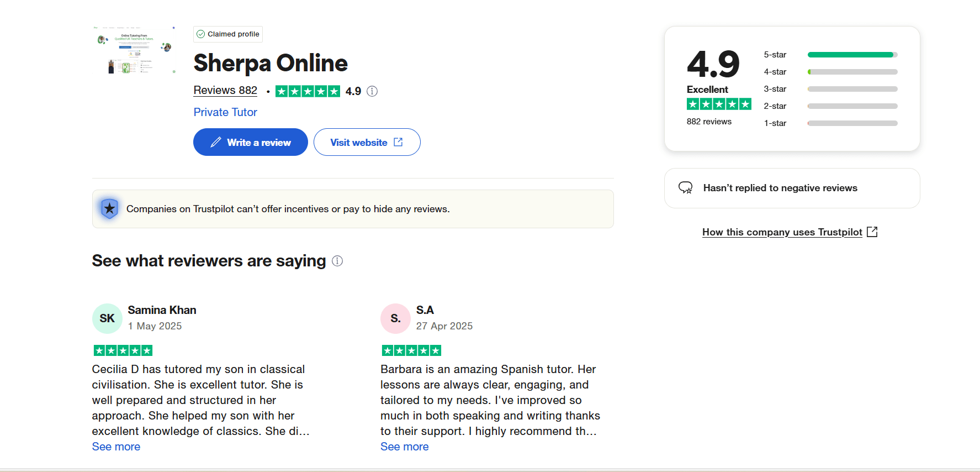Click the Visit website button
Screen dimensions: 980x472
(367, 142)
